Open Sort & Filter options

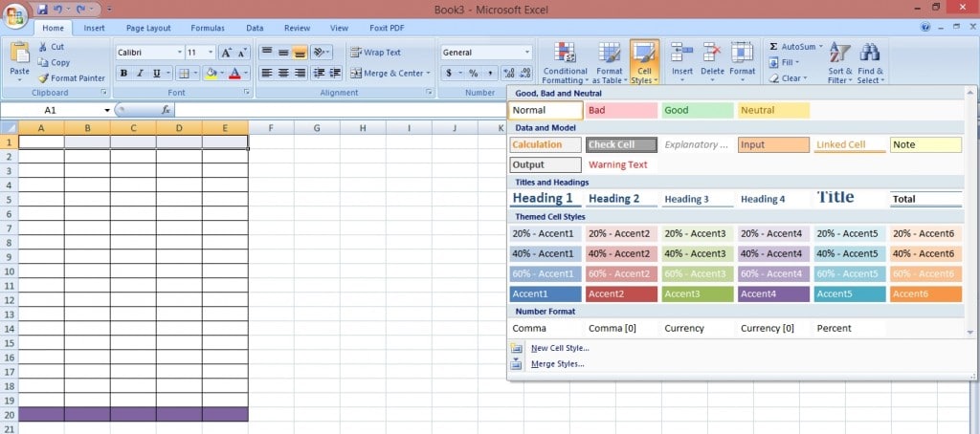(x=839, y=62)
